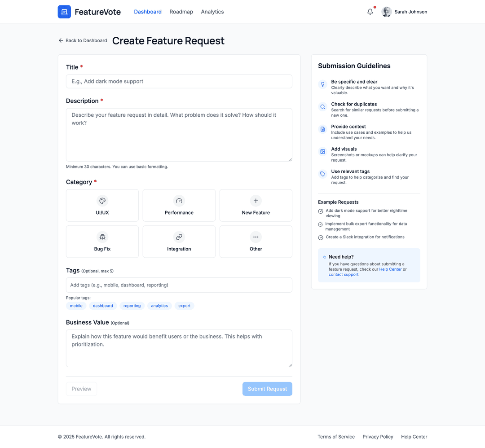Add the reporting popular tag
The image size is (485, 448).
(x=132, y=306)
